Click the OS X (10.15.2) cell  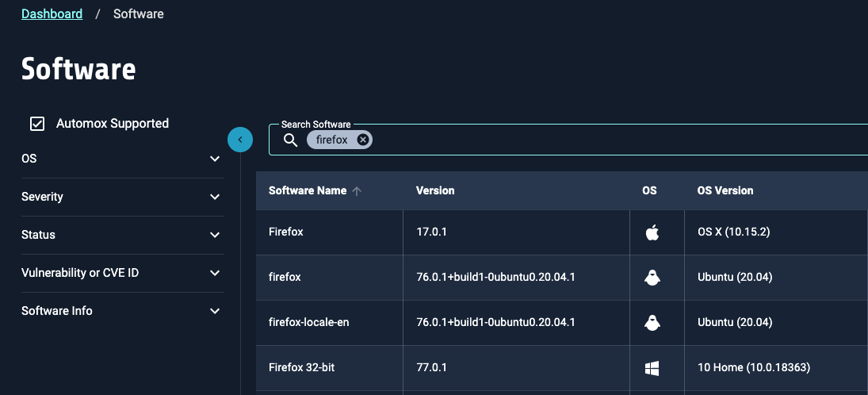[776, 232]
